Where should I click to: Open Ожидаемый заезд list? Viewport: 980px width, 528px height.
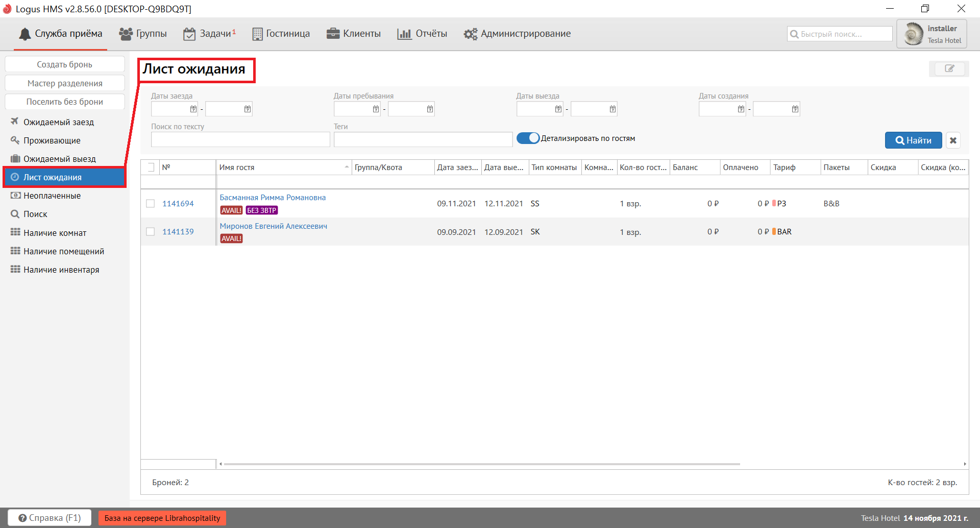pyautogui.click(x=58, y=122)
